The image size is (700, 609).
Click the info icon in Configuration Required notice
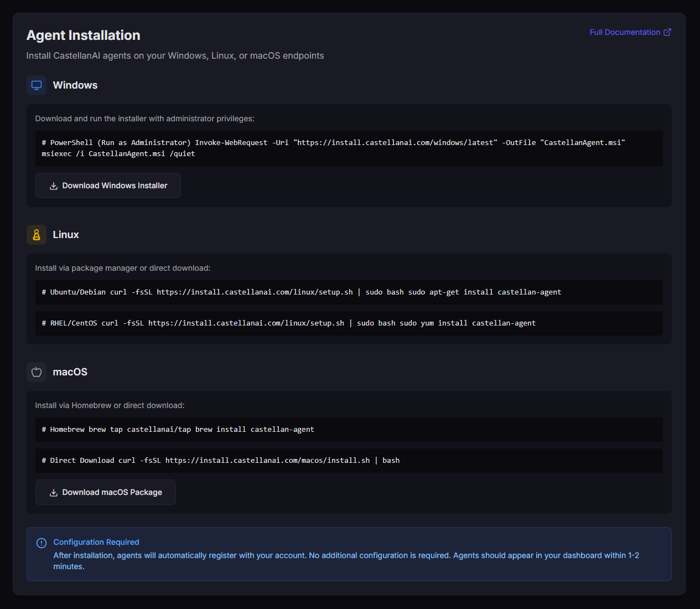pos(42,543)
